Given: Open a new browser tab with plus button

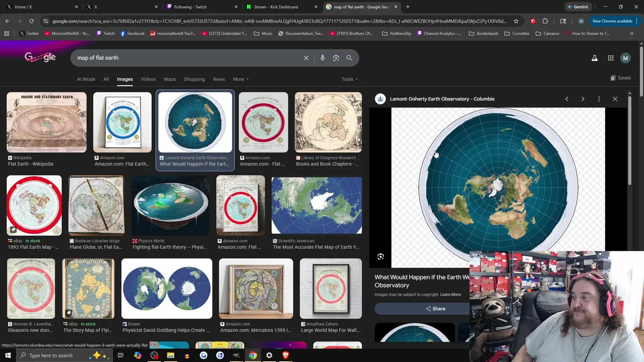Looking at the screenshot, I should (x=408, y=7).
